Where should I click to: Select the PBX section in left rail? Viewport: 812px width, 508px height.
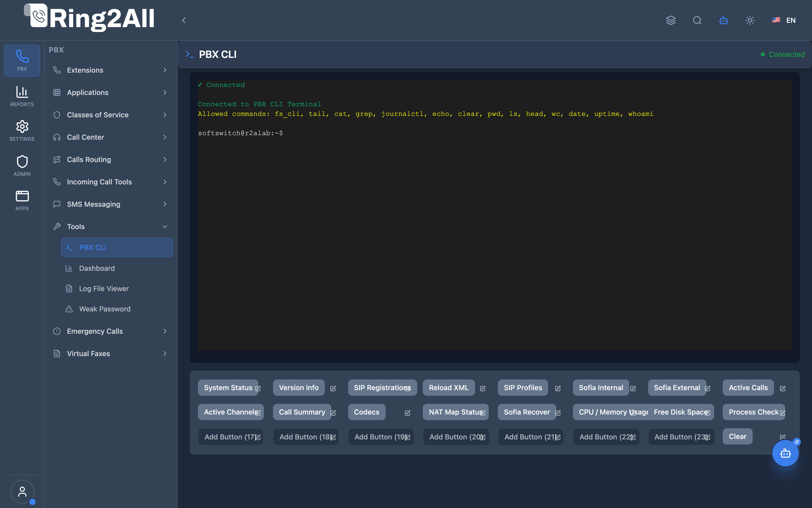click(22, 61)
